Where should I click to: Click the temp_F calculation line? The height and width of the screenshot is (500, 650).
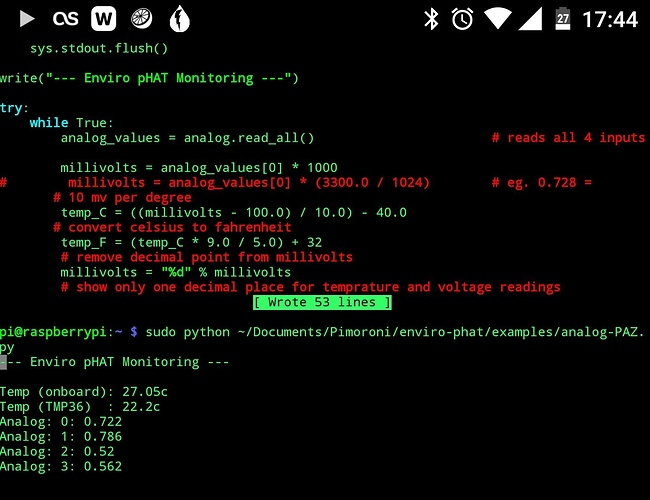pyautogui.click(x=192, y=243)
